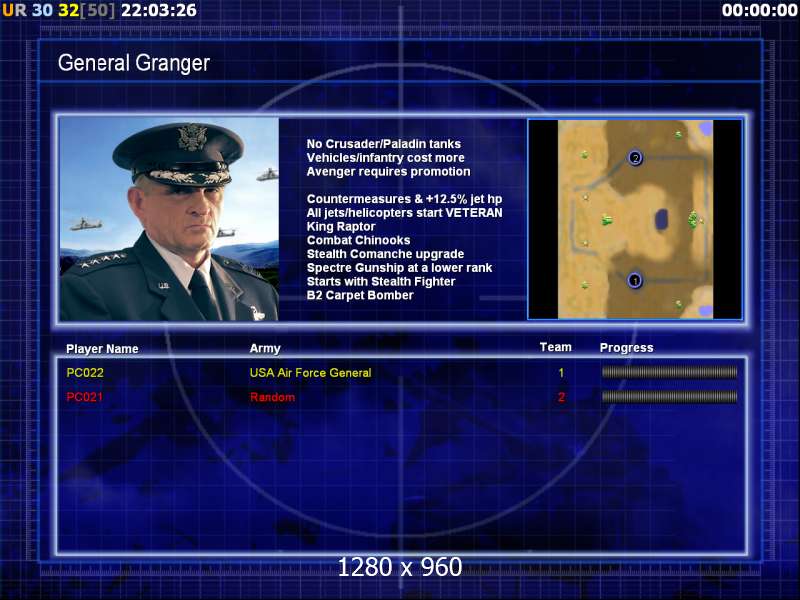Click the 00:00:00 game timer
Viewport: 800px width, 600px height.
[x=759, y=10]
